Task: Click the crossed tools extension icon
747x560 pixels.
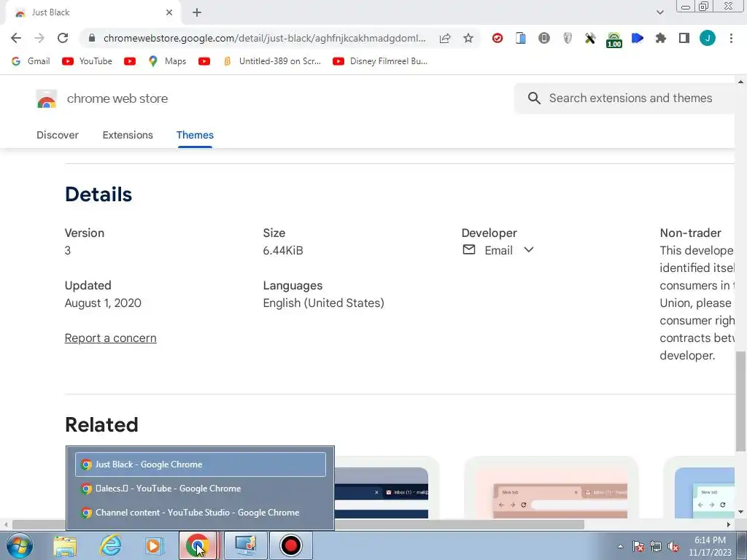Action: pos(591,38)
